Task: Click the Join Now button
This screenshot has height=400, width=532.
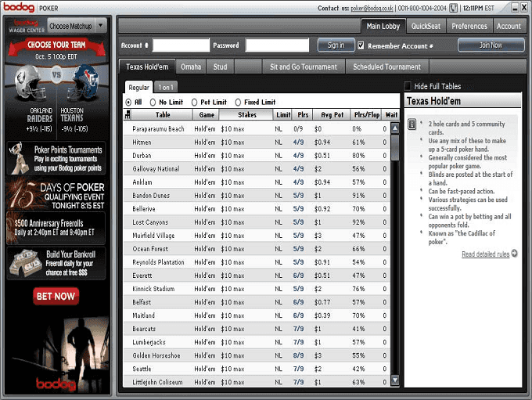Action: [491, 45]
